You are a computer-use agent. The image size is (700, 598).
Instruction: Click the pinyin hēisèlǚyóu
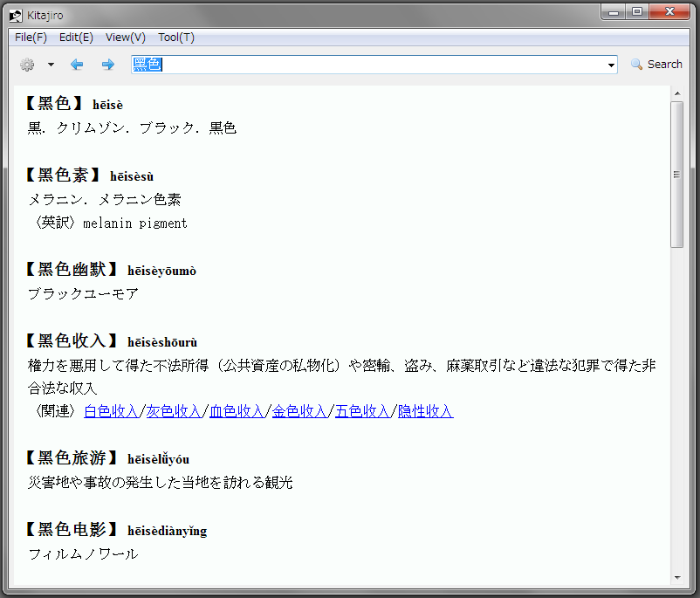point(158,459)
